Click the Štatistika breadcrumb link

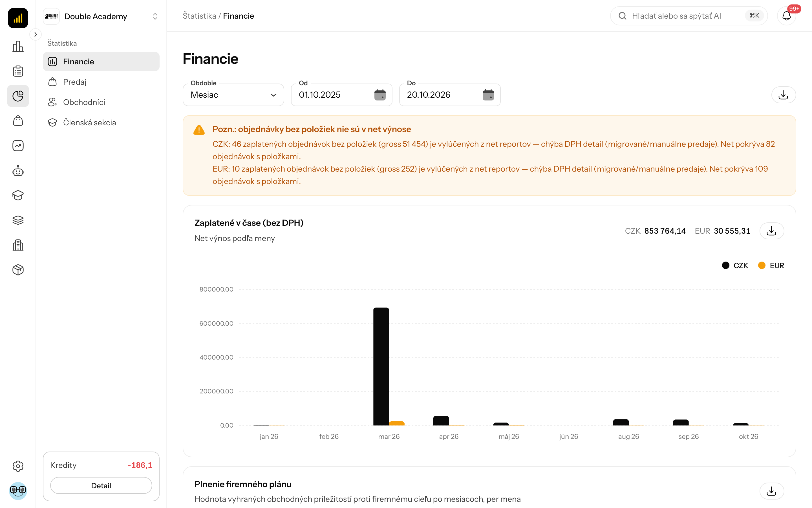[x=199, y=16]
